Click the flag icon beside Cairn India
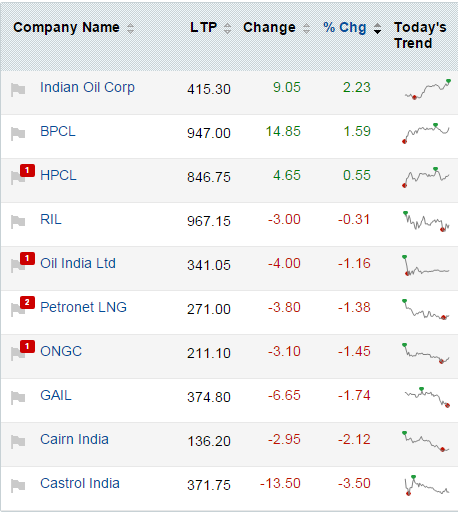The width and height of the screenshot is (458, 513). pyautogui.click(x=18, y=442)
